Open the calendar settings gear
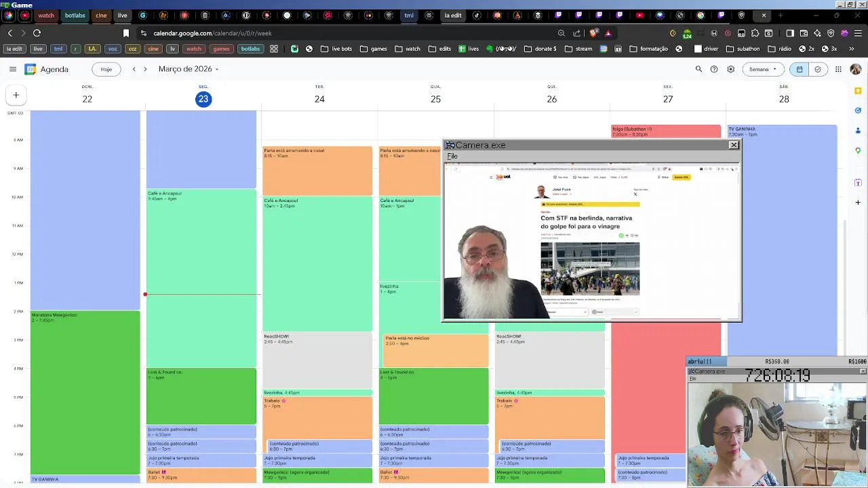The width and height of the screenshot is (868, 488). pos(730,69)
